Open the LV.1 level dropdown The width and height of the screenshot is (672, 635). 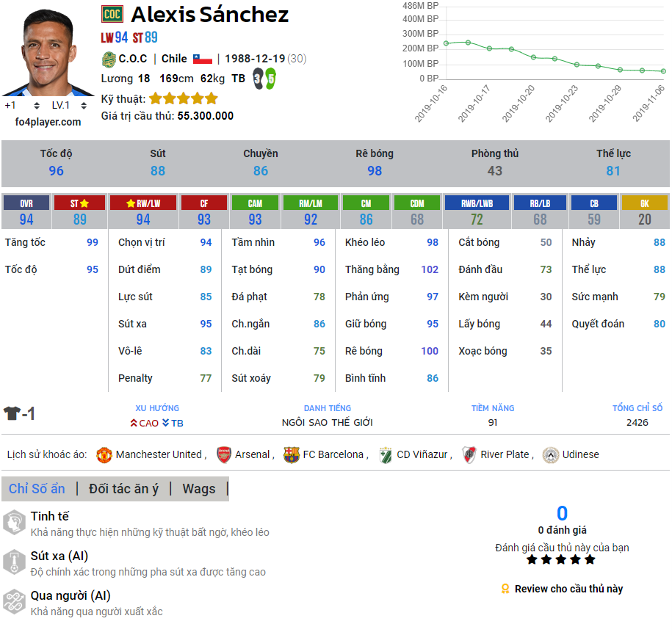tap(66, 105)
